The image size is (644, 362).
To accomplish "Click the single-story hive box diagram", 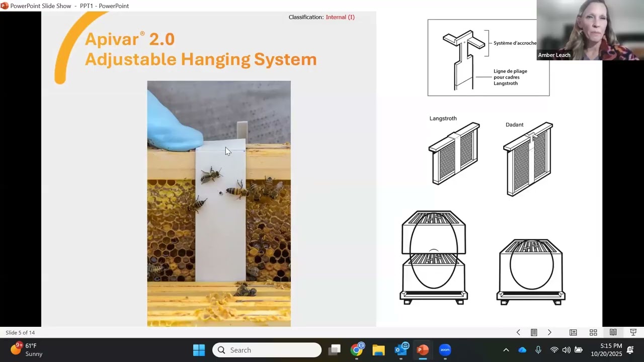I will pos(531,272).
